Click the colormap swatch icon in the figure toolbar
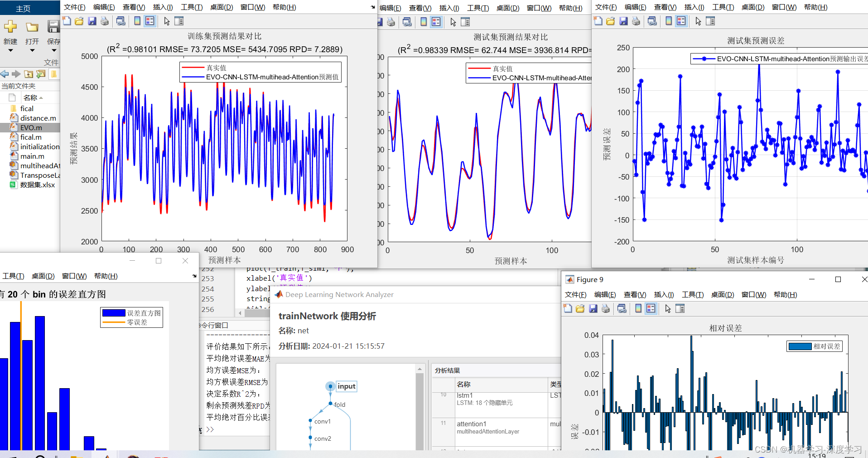The width and height of the screenshot is (868, 458). point(137,21)
